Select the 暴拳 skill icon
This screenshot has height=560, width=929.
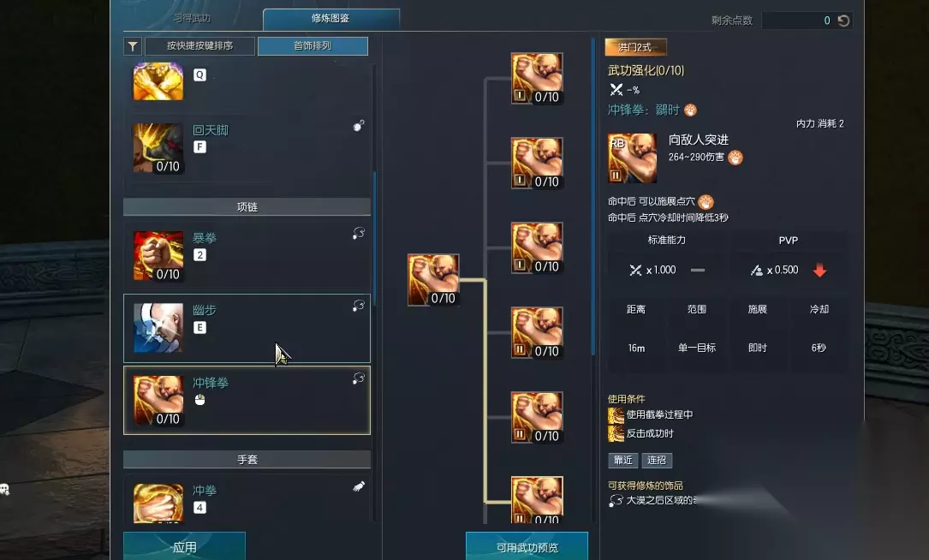pos(158,256)
